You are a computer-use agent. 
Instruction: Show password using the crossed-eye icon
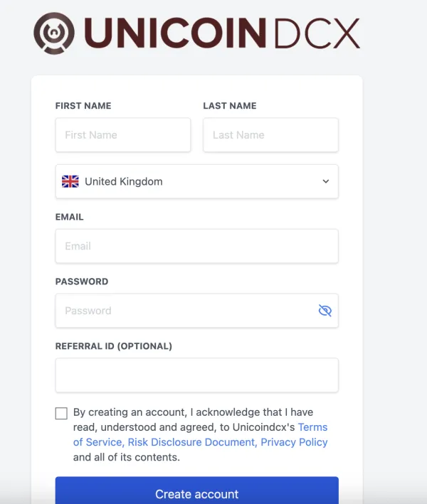click(325, 311)
